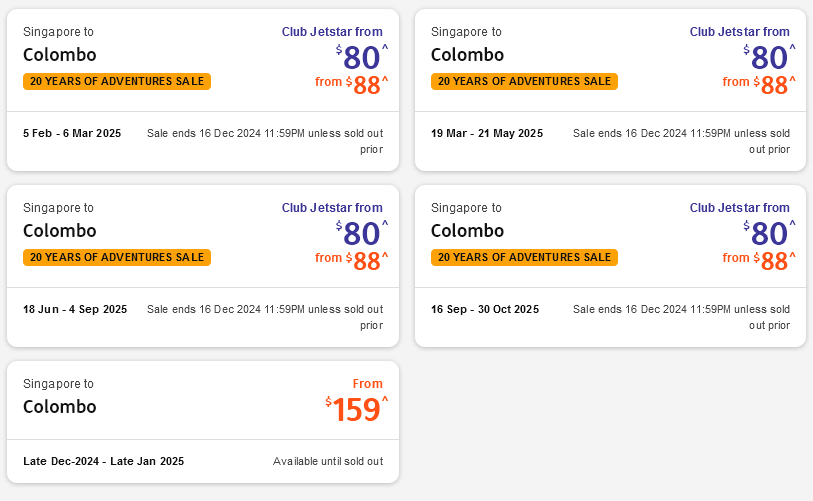Click the $159 fare price

pos(357,410)
